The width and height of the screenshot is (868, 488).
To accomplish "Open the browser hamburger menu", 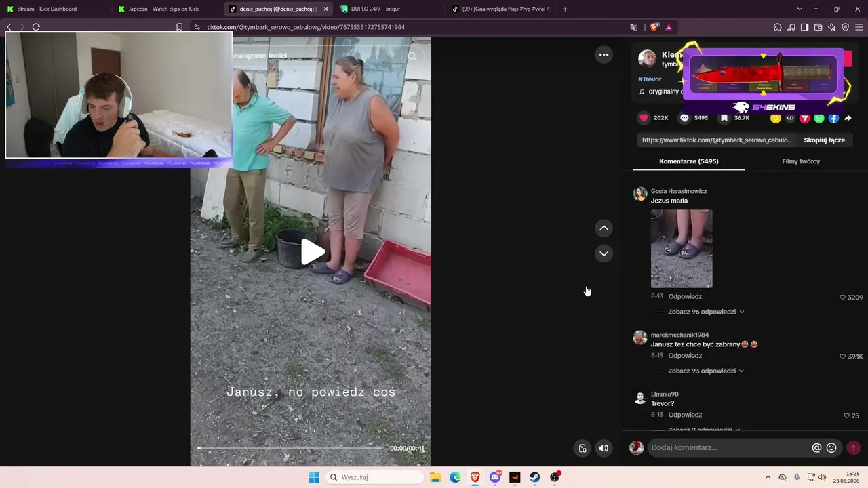I will coord(859,27).
